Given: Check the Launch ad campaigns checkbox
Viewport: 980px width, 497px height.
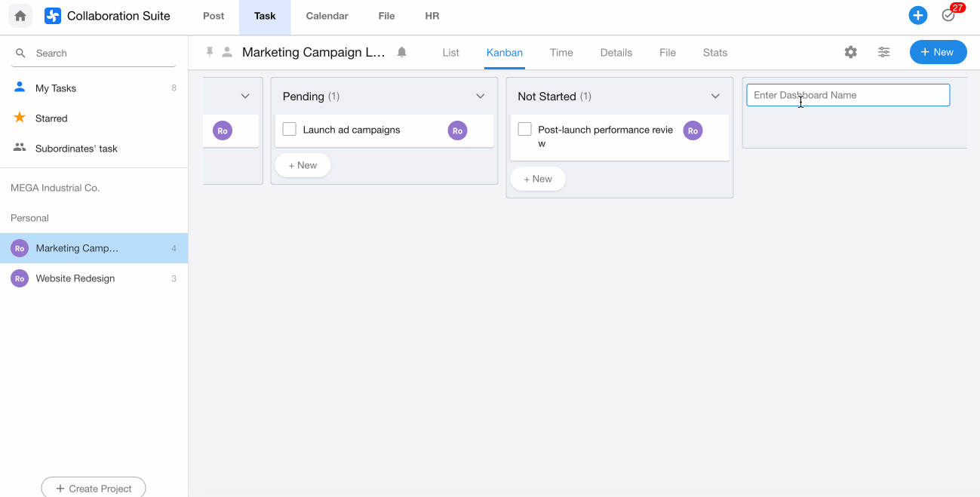Looking at the screenshot, I should [289, 130].
